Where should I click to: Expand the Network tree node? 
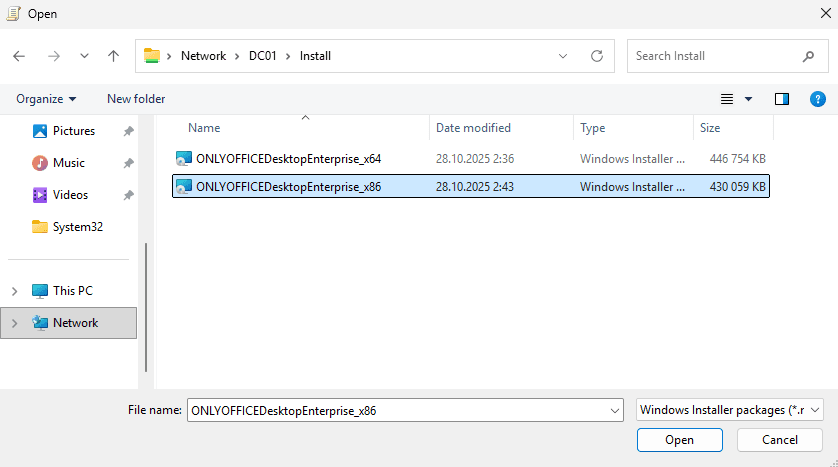[x=14, y=323]
